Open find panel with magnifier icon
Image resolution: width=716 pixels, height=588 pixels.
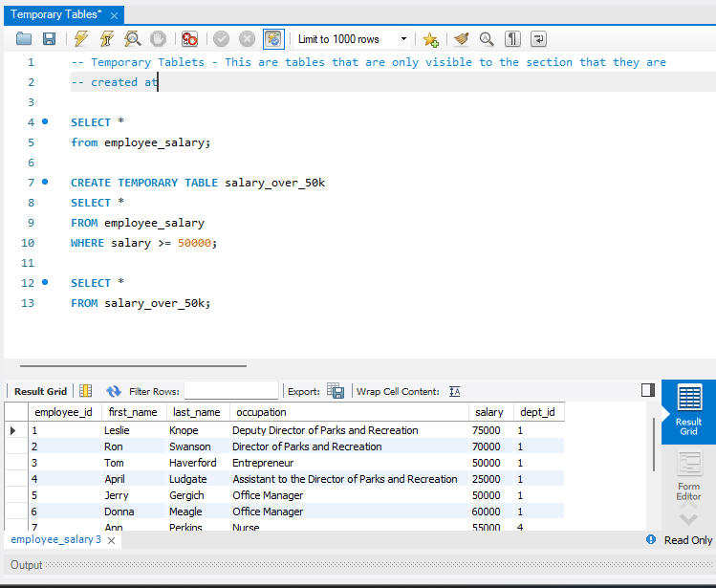(x=487, y=39)
